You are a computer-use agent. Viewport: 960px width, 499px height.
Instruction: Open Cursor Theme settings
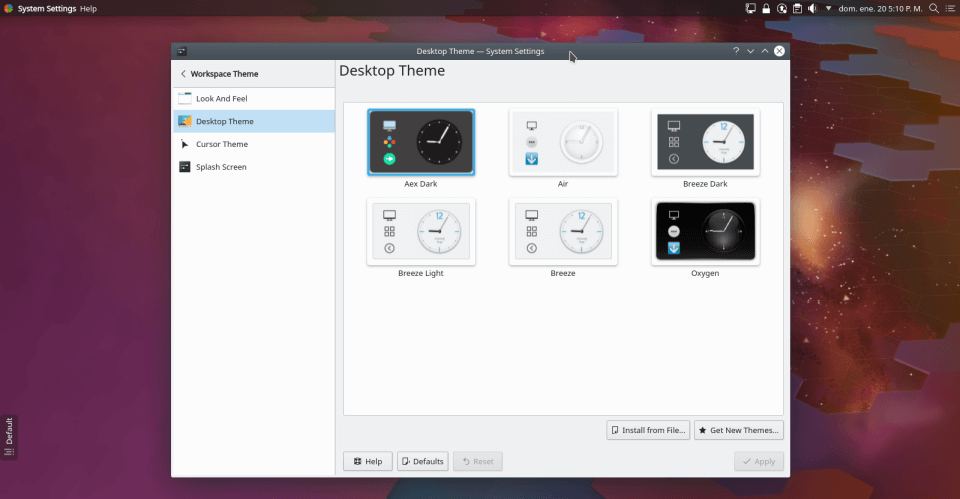[x=253, y=144]
